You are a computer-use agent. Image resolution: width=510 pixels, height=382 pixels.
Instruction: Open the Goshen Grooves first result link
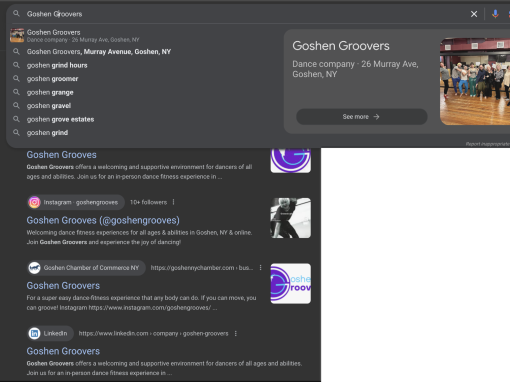pyautogui.click(x=61, y=155)
